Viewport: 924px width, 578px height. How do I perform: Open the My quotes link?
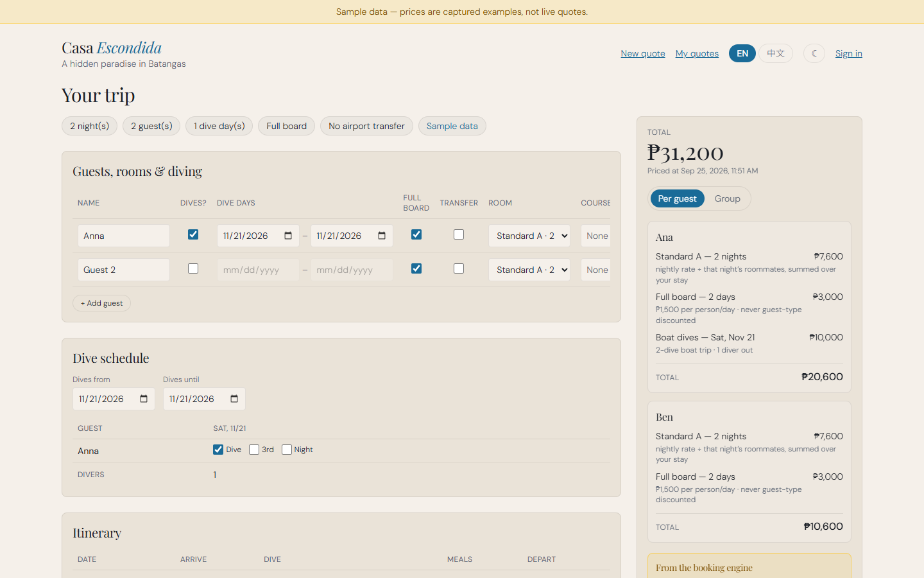coord(697,53)
